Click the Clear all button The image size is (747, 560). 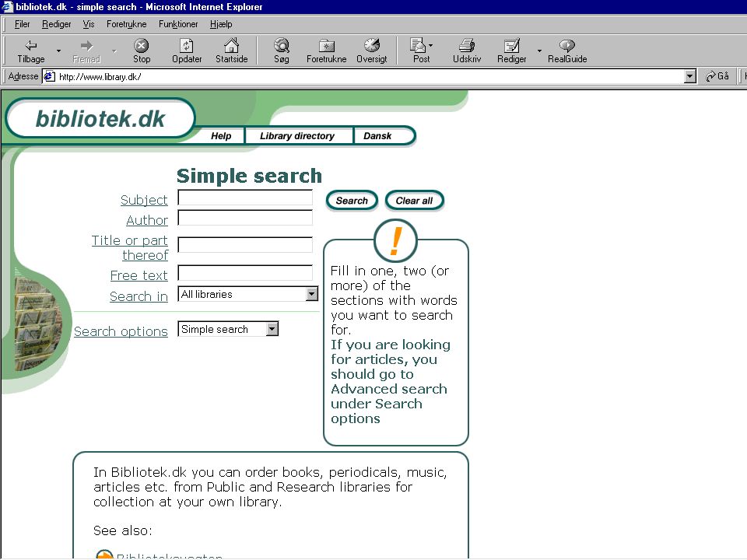point(414,201)
